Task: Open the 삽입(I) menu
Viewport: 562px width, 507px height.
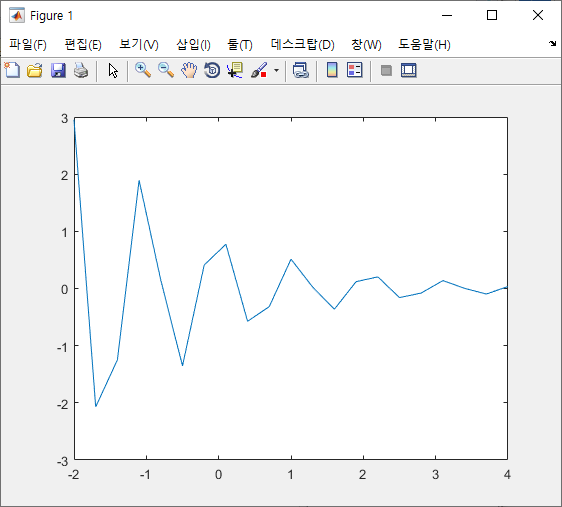Action: pos(194,45)
